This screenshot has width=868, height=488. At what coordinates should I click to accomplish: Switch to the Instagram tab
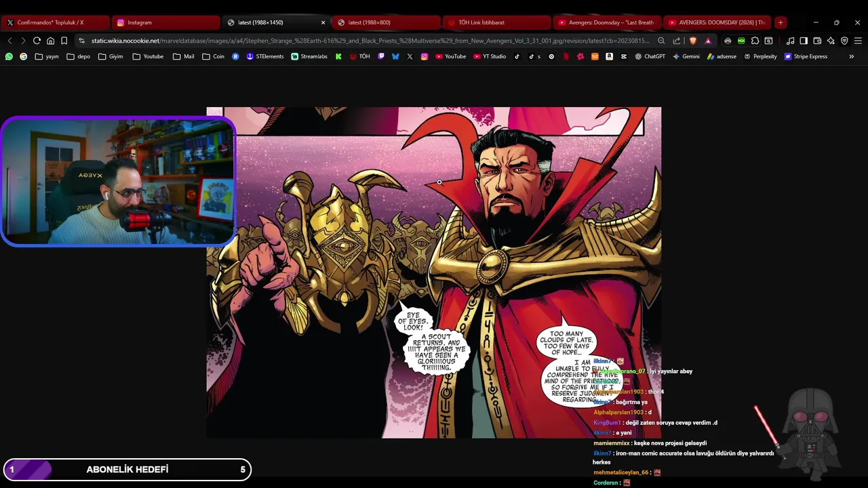pos(166,22)
